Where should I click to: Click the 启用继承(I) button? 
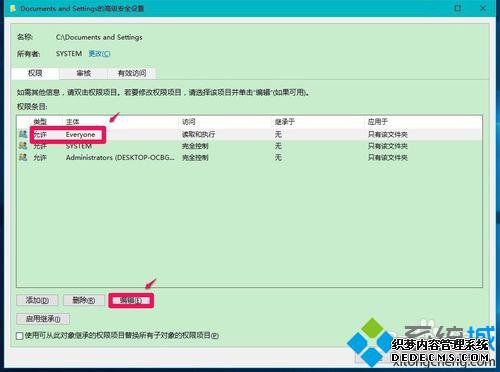43,319
